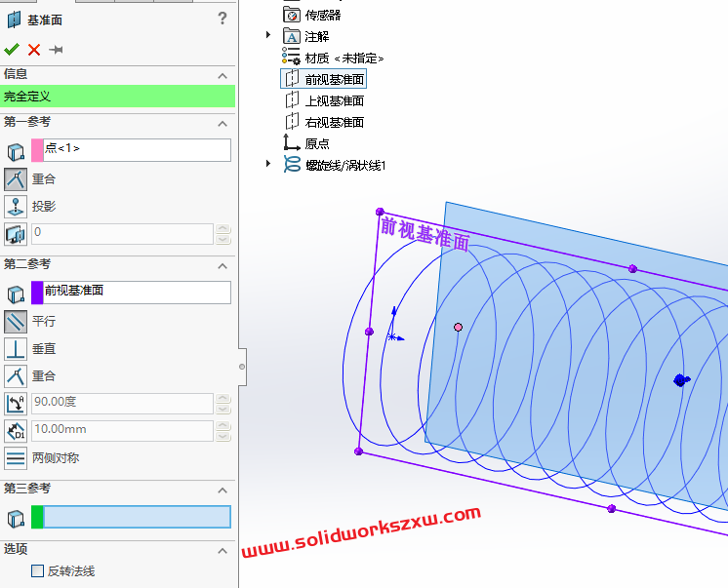Viewport: 728px width, 588px height.
Task: Select 重合 constraint under 第一参考
Action: click(x=16, y=179)
